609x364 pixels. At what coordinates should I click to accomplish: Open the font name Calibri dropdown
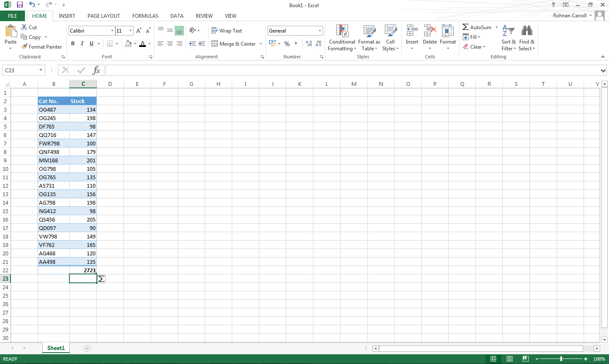[x=112, y=30]
